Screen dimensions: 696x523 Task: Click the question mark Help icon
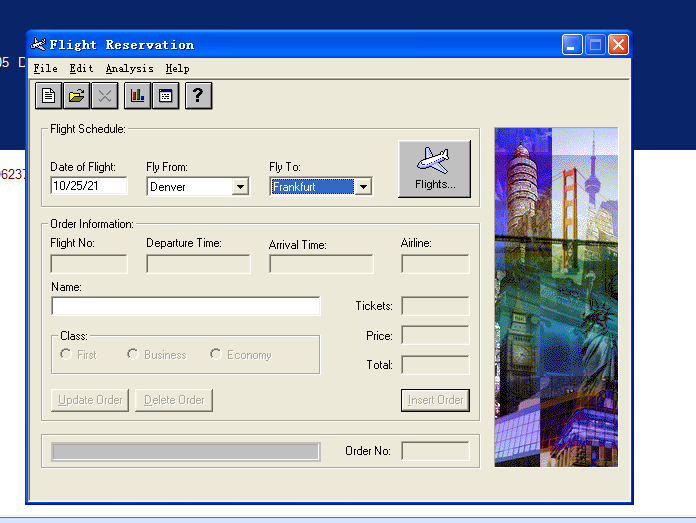[198, 96]
